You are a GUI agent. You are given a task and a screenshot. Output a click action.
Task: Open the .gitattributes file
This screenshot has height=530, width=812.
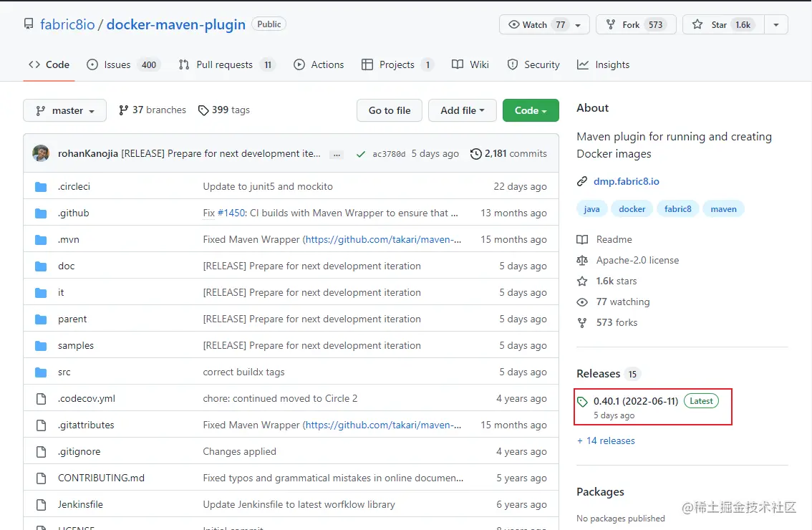point(86,425)
